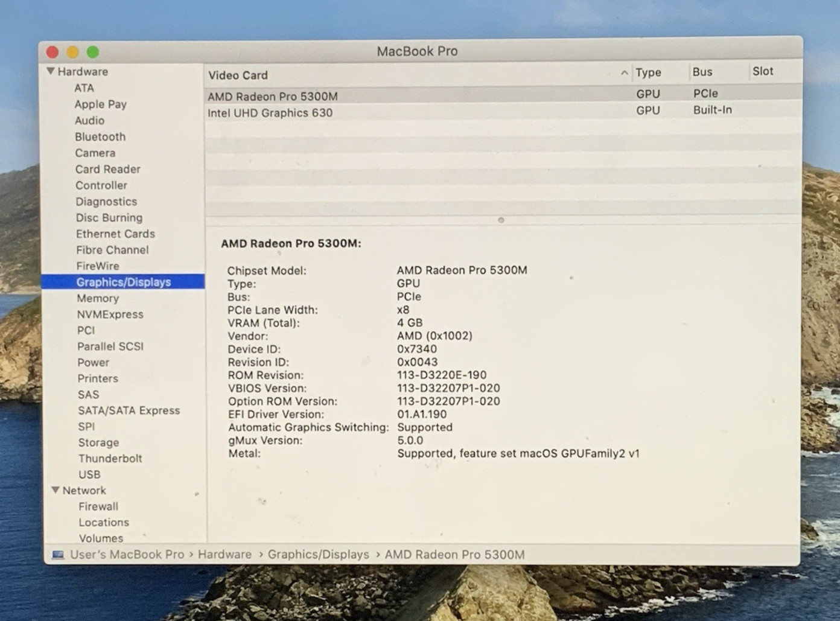Select Volumes under Network
The image size is (840, 621).
tap(101, 538)
